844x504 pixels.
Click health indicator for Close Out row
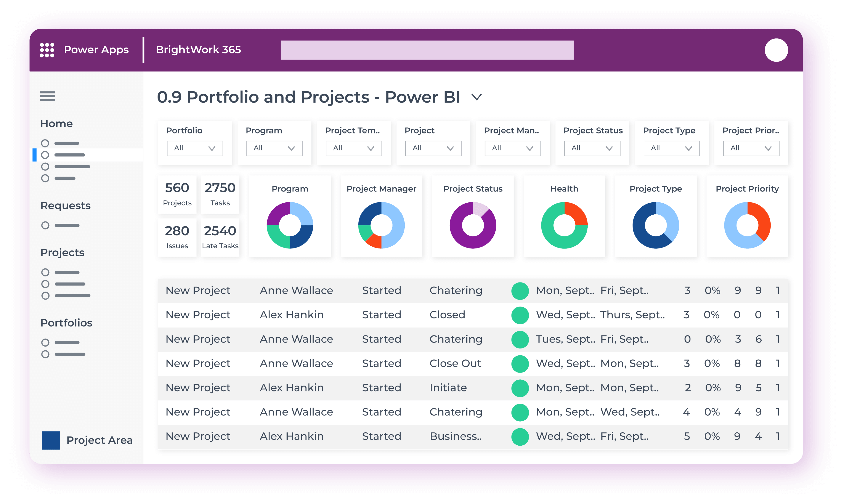[x=520, y=364]
